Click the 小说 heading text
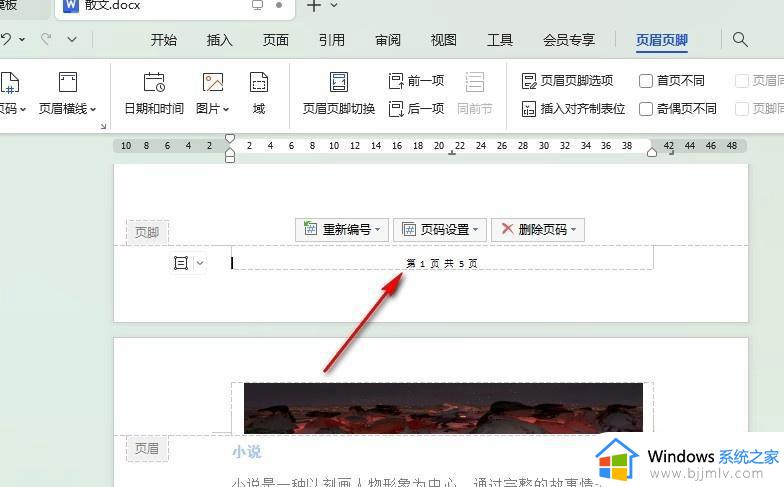Screen dimensions: 784x487 point(246,452)
